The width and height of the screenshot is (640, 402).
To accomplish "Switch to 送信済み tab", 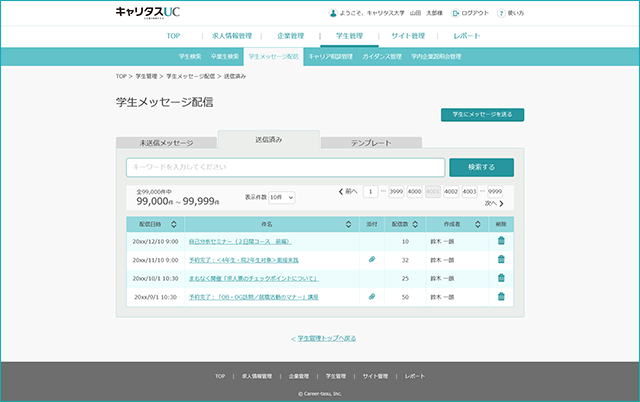I will [269, 140].
